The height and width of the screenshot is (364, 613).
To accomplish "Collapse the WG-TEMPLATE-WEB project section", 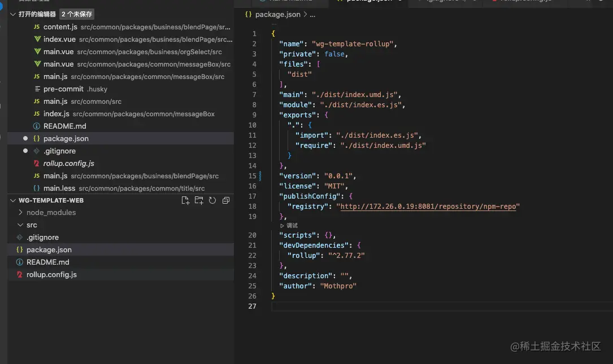I will (13, 200).
